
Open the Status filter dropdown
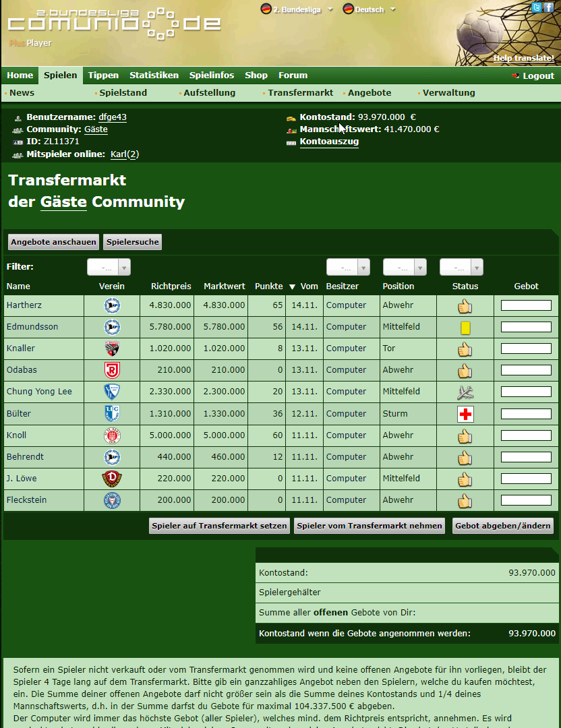pos(462,268)
